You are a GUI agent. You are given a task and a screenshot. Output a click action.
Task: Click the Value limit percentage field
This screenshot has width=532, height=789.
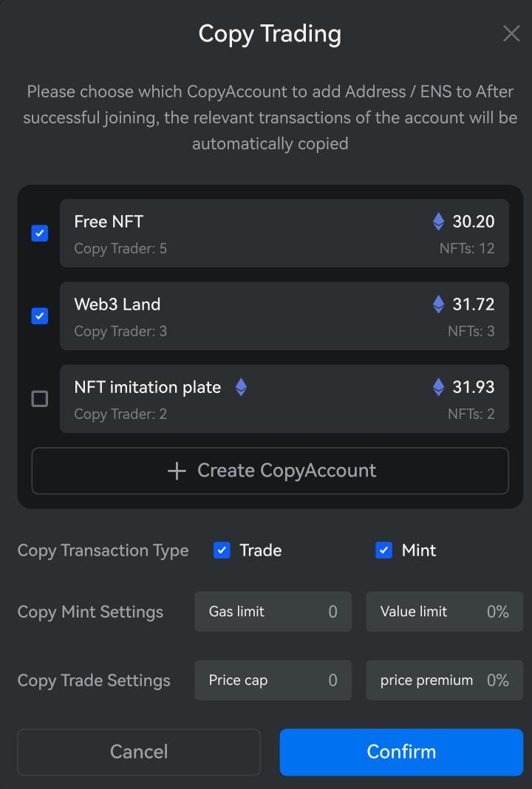point(444,612)
